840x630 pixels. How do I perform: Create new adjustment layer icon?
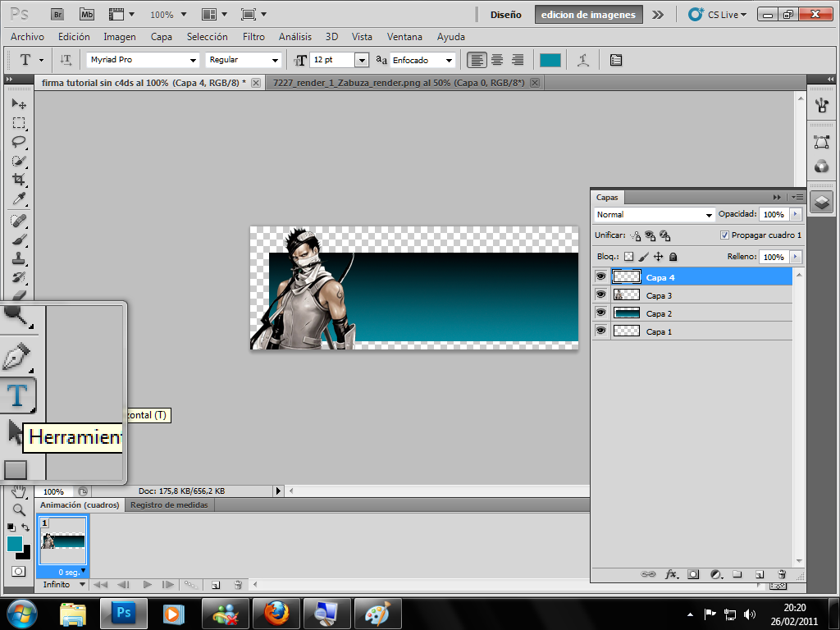(x=716, y=574)
